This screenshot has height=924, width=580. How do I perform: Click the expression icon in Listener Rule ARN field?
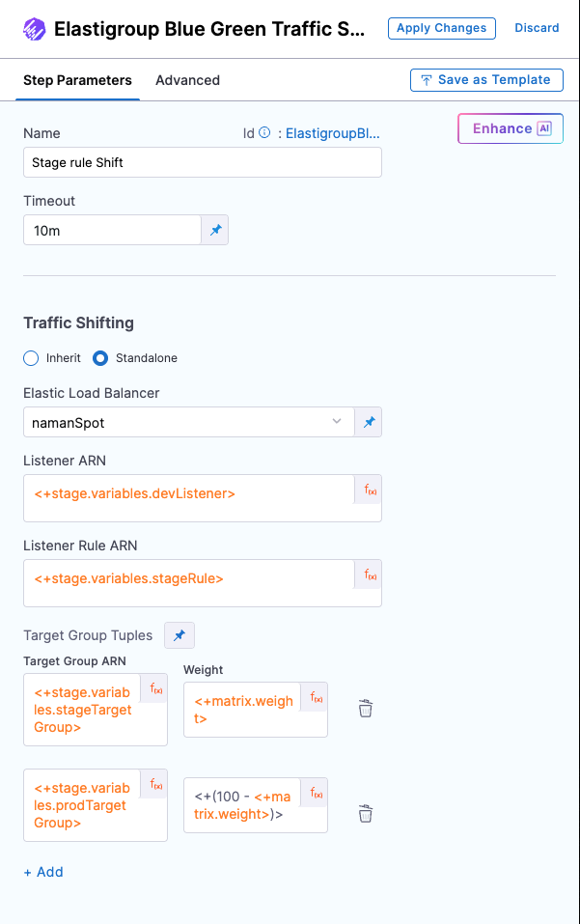[371, 575]
